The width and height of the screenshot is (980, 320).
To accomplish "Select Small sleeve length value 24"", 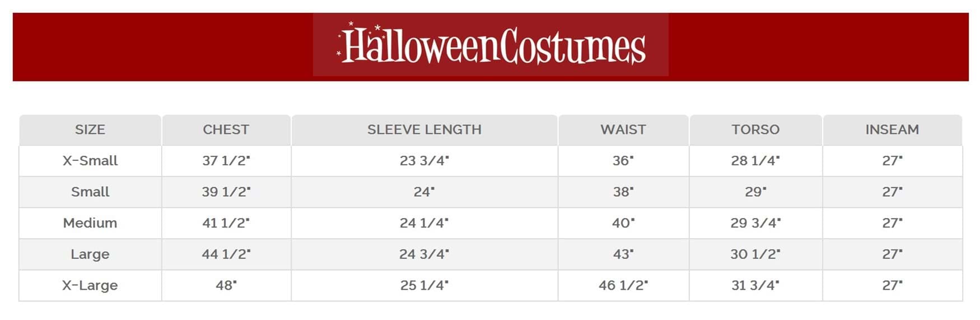I will point(424,192).
